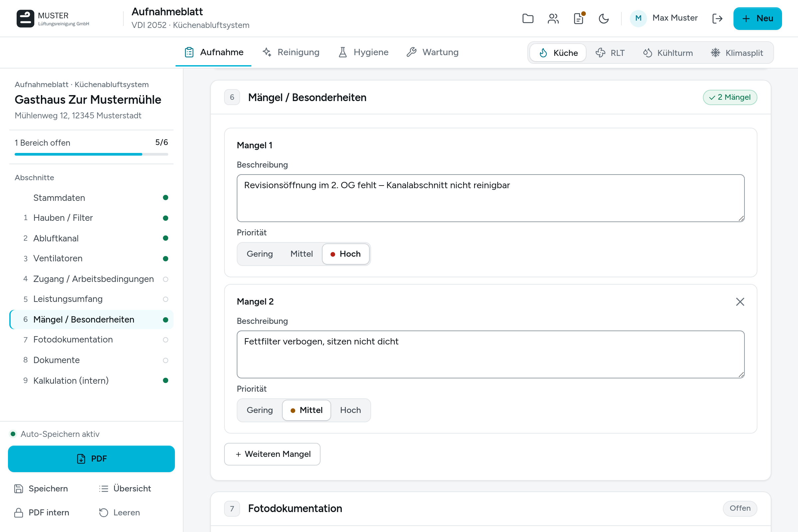Click the blue PDF export button
This screenshot has height=532, width=798.
[x=91, y=459]
